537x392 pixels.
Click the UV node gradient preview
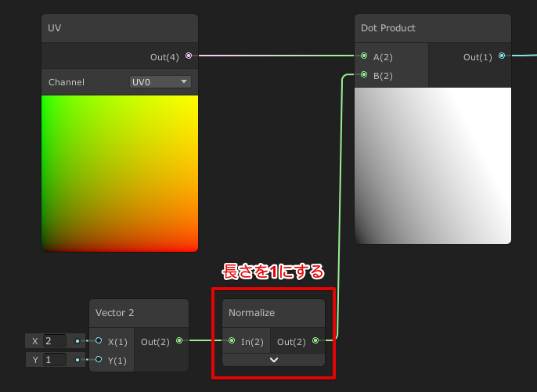(120, 174)
